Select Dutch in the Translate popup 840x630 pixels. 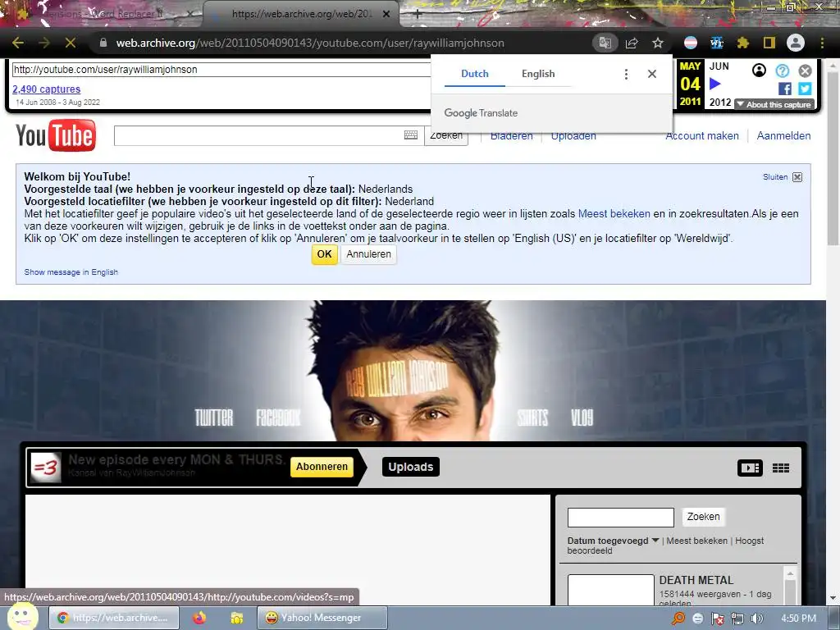point(475,74)
